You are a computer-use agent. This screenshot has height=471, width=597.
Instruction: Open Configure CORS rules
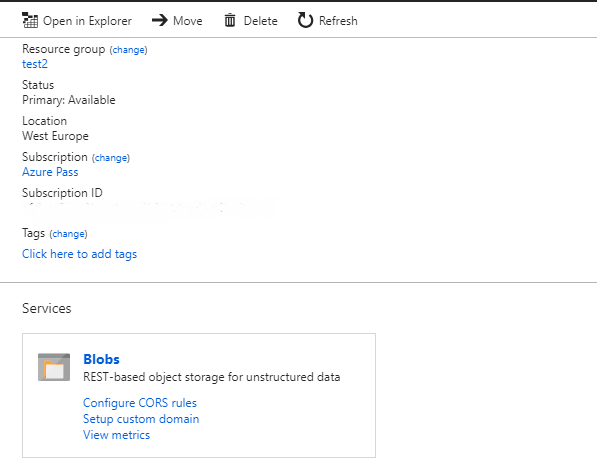[140, 403]
